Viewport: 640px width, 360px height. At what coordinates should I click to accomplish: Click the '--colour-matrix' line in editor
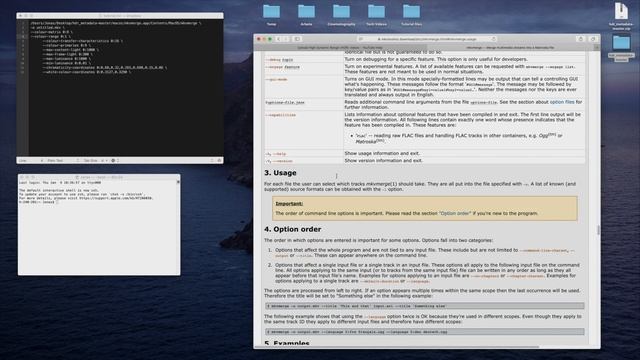(x=51, y=32)
